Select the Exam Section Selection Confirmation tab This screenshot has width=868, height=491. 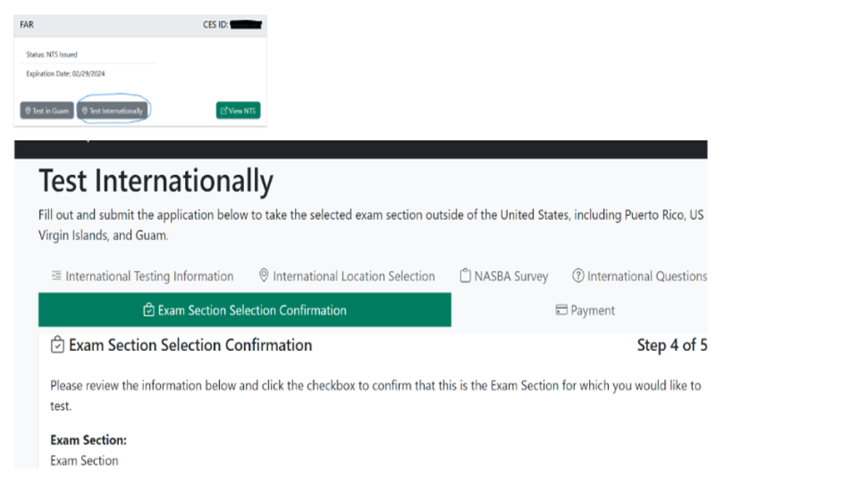[x=252, y=310]
